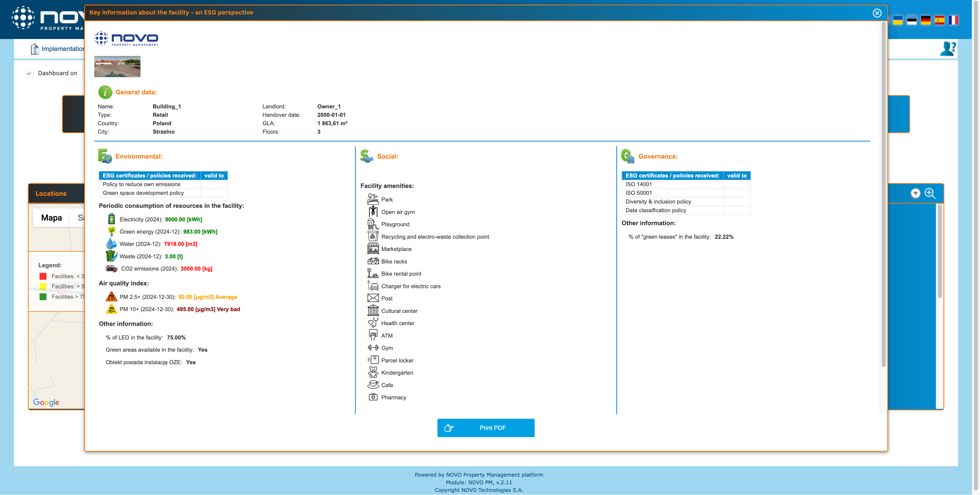The image size is (980, 495).
Task: Click the Print PDF button
Action: point(486,428)
